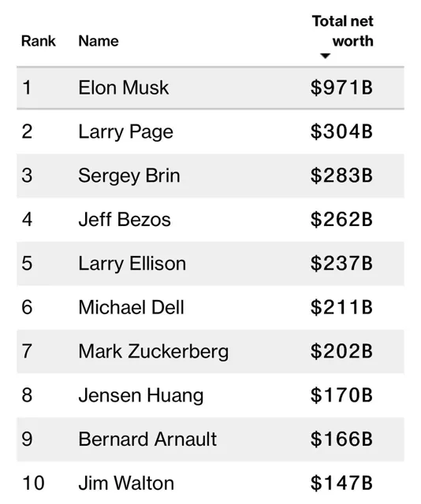Select Mark Zuckerberg's name

point(154,352)
